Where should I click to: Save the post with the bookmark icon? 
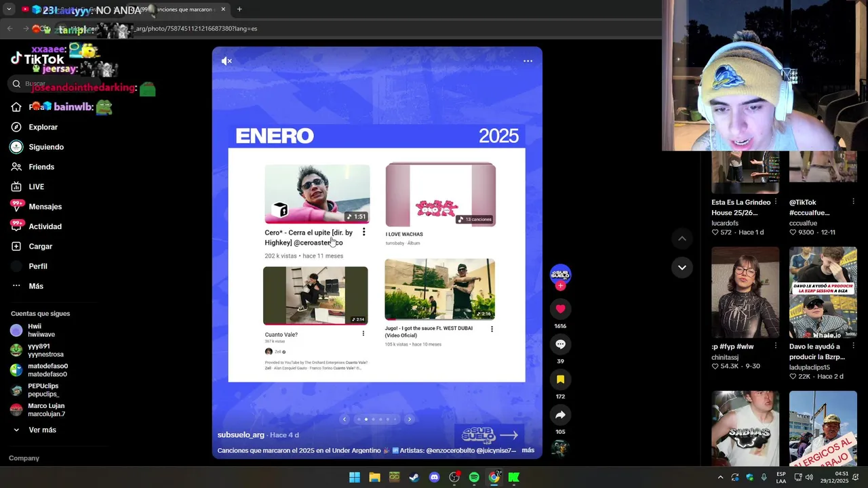tap(560, 380)
